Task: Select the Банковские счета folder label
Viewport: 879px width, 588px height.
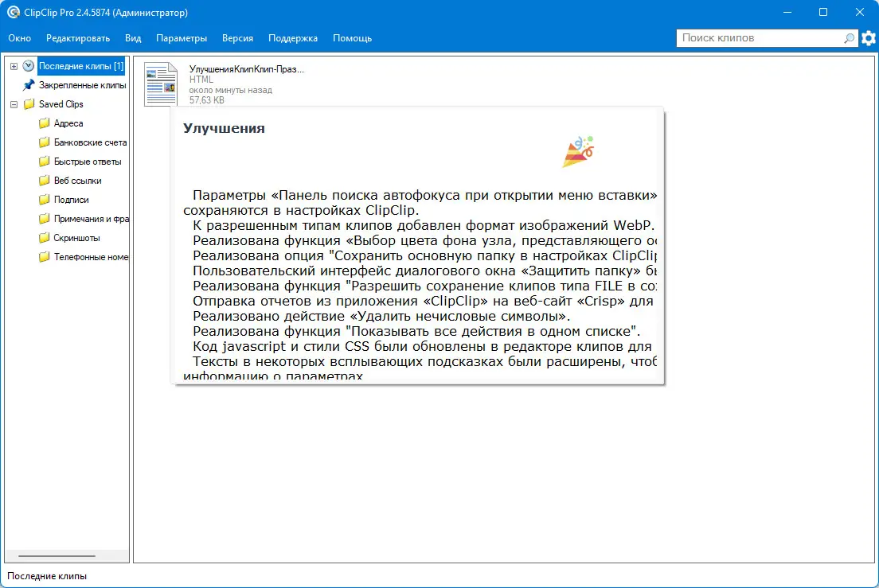Action: tap(90, 142)
